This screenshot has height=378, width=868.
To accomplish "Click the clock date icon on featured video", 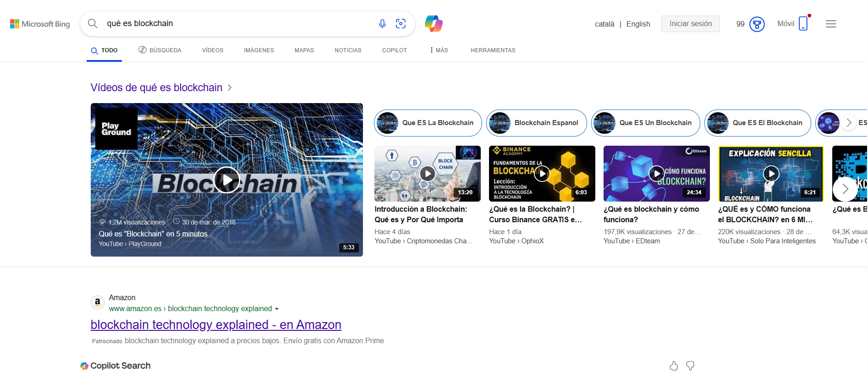I will click(176, 221).
